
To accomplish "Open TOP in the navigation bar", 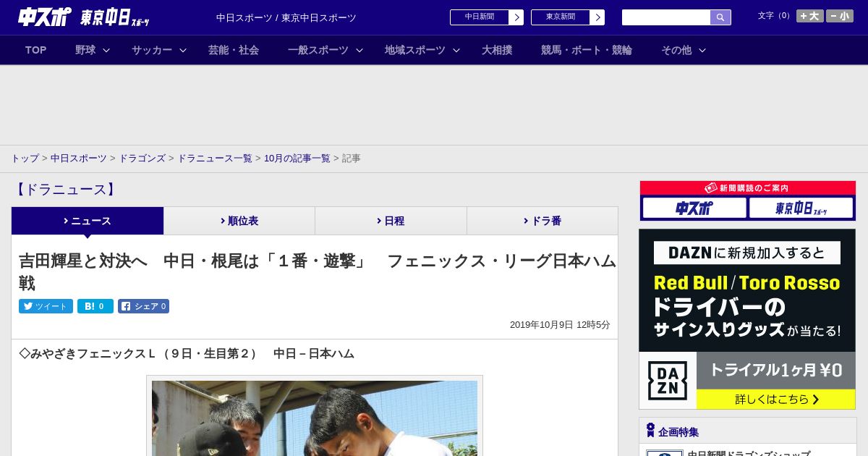I will (x=36, y=50).
